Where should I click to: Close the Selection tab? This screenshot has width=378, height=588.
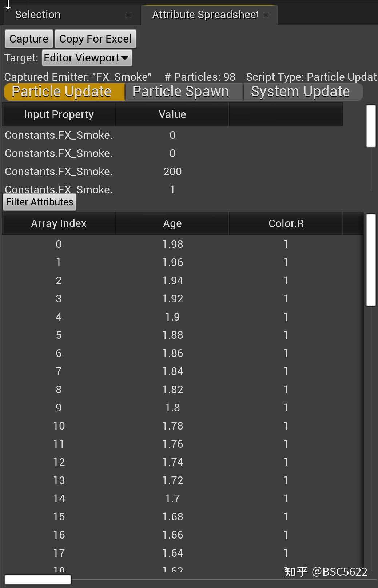tap(128, 15)
